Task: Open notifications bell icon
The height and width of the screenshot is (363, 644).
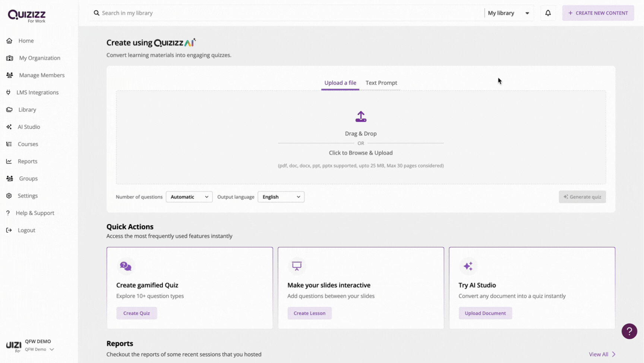Action: pyautogui.click(x=548, y=13)
